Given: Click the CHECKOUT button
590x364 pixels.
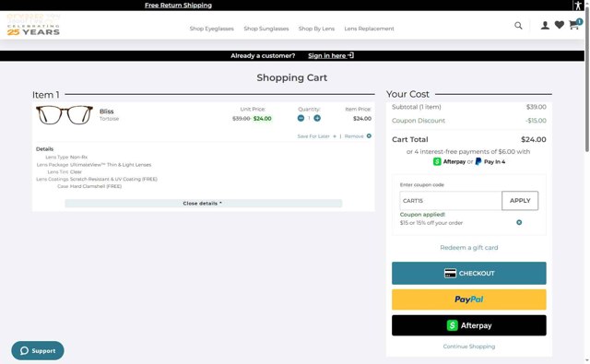Looking at the screenshot, I should coord(469,273).
